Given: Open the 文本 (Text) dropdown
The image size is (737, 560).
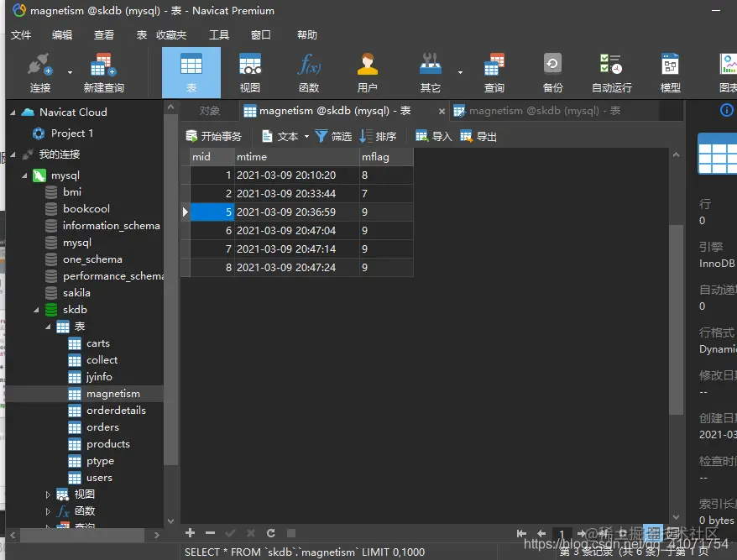Looking at the screenshot, I should click(285, 136).
